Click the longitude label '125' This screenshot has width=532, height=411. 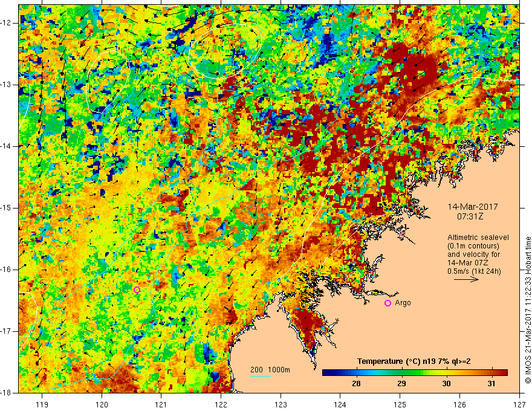(400, 404)
